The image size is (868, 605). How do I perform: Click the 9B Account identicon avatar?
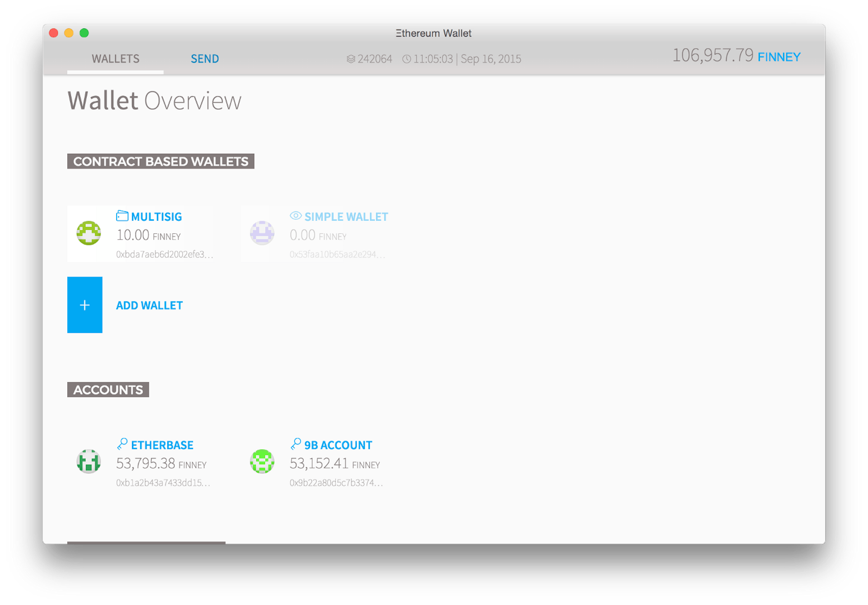(262, 461)
